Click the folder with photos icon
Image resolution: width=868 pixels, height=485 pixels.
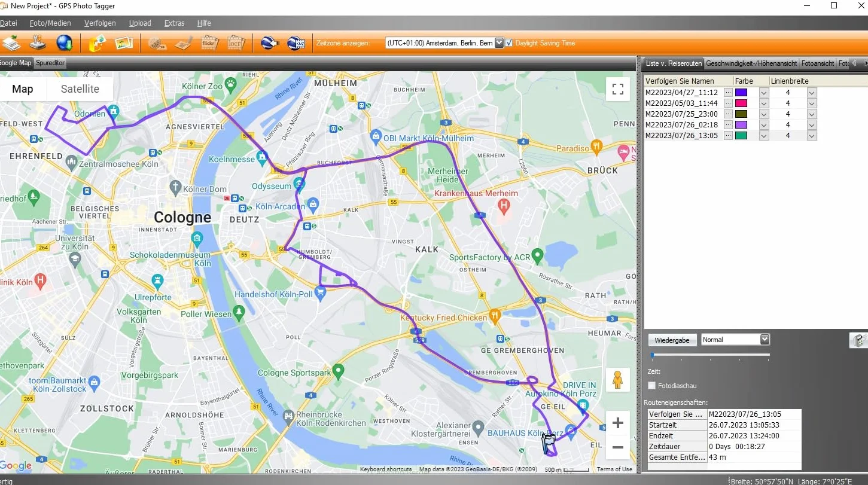(x=97, y=43)
